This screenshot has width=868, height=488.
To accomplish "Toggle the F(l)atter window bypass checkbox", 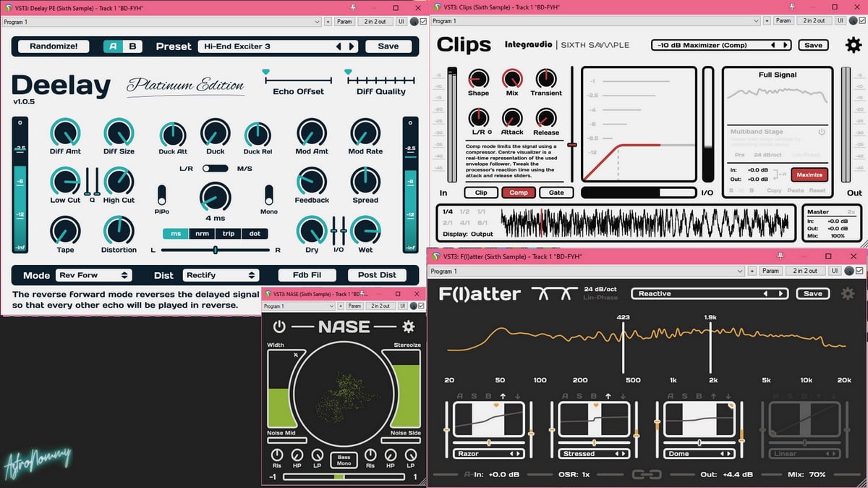I will click(x=859, y=271).
